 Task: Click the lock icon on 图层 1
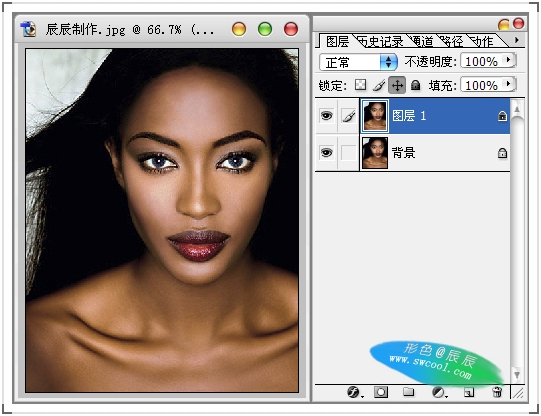coord(502,116)
